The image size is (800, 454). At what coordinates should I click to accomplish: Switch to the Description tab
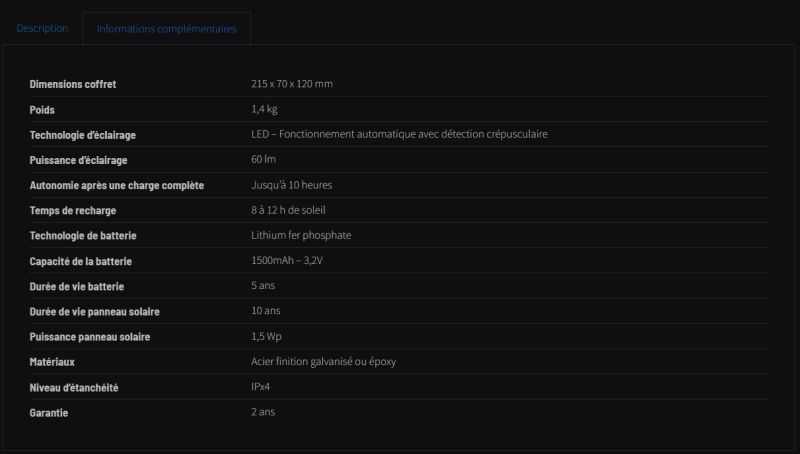click(42, 28)
